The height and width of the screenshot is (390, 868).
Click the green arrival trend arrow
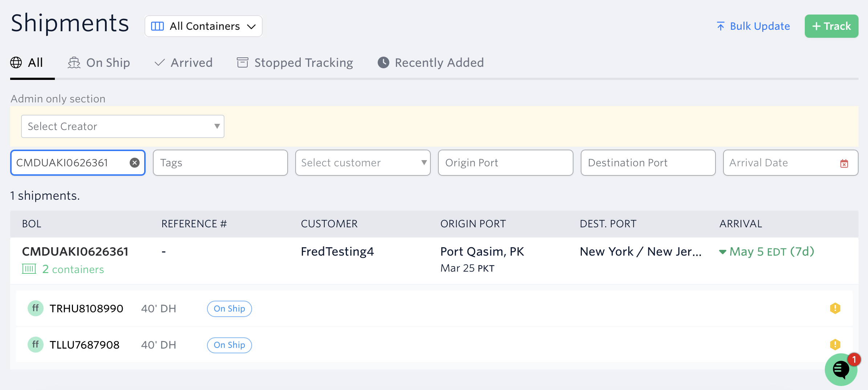[x=722, y=252]
